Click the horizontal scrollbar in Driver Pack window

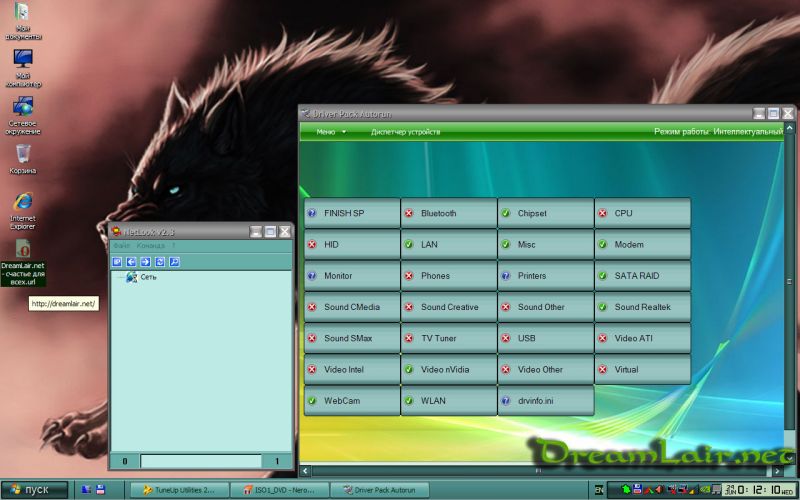[540, 470]
